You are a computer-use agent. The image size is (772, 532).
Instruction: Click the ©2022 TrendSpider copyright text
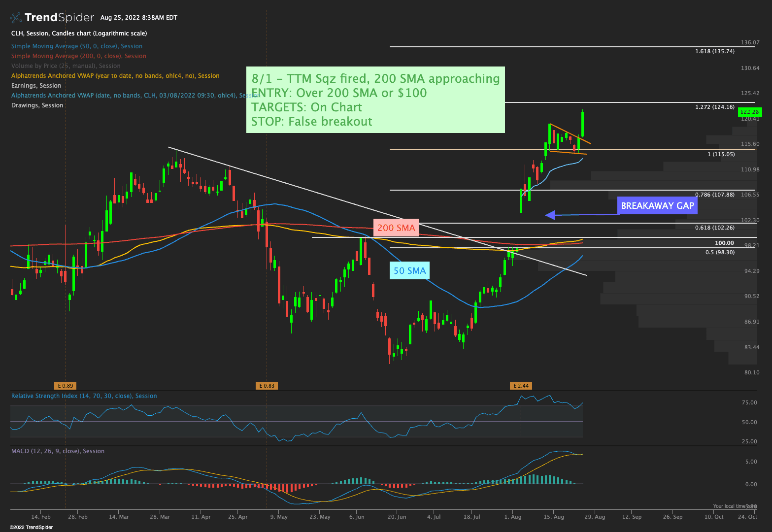point(31,528)
